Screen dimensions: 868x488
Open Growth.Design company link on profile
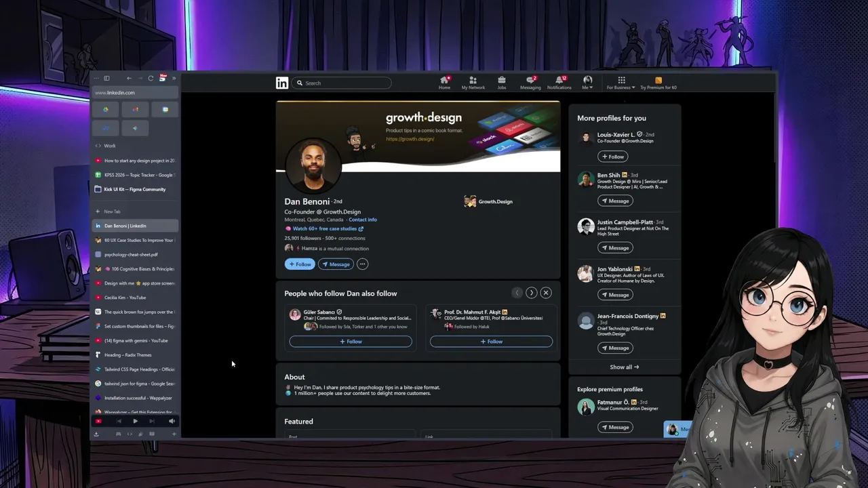488,201
